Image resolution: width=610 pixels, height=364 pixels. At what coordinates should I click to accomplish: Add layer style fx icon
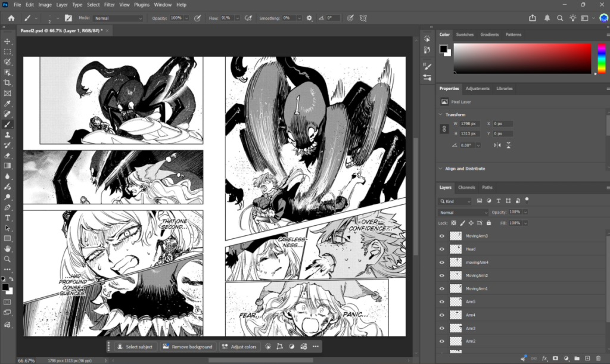[x=544, y=358]
